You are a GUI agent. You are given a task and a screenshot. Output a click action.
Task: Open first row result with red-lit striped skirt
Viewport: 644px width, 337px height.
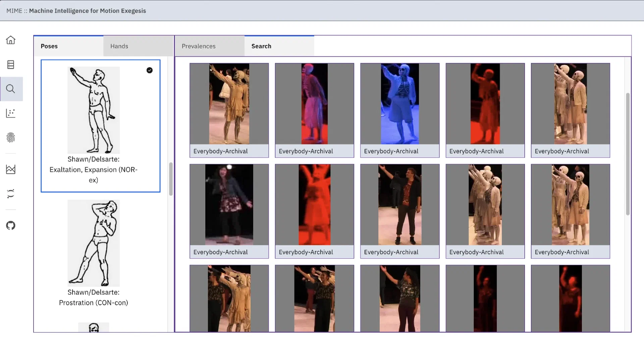click(x=314, y=110)
